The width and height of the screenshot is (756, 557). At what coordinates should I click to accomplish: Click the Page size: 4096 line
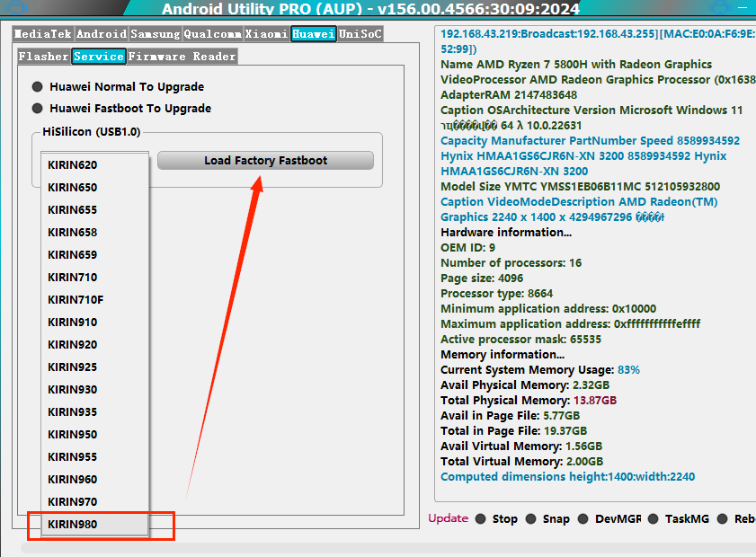pos(482,278)
